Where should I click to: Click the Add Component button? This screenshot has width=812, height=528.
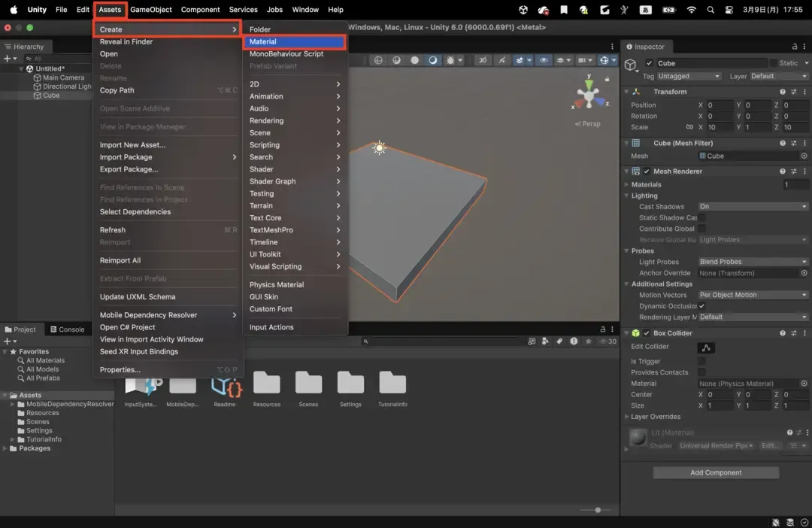click(716, 473)
